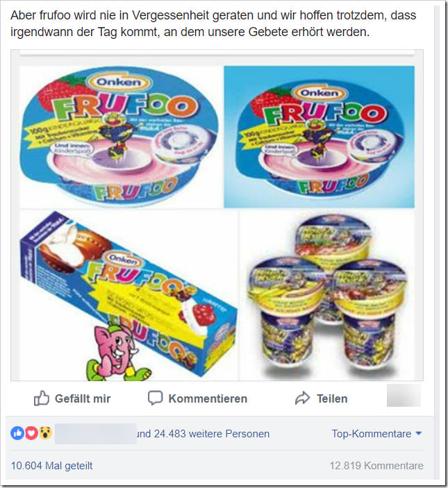Click the speech bubble Kommentieren icon
Screen dimensions: 448x488
(155, 398)
